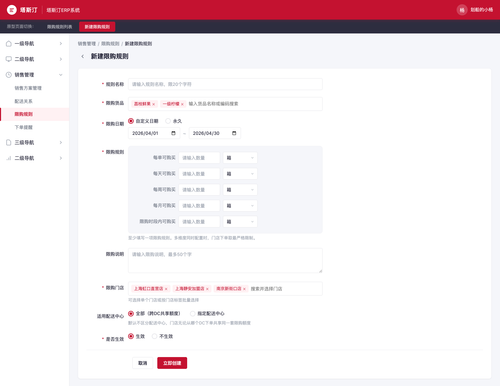Click 销售管理 breadcrumb link
Screen dimensions: 500x386
click(x=87, y=44)
